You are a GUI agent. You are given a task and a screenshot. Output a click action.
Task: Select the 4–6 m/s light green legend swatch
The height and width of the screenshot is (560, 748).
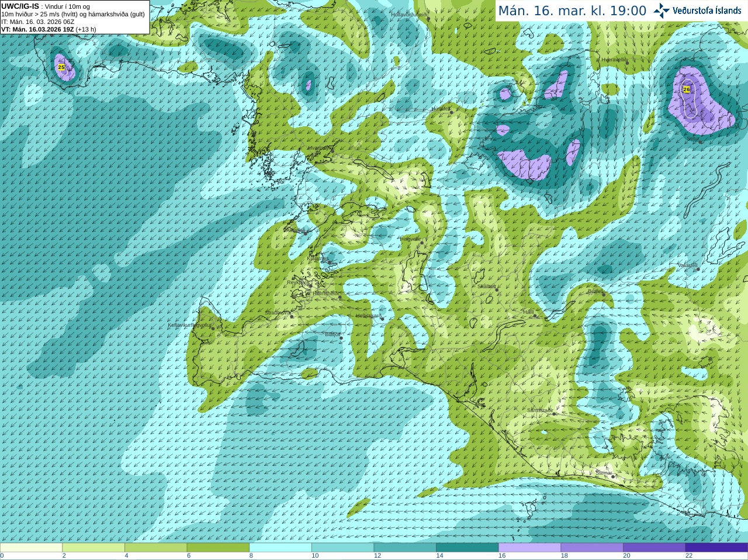click(155, 547)
